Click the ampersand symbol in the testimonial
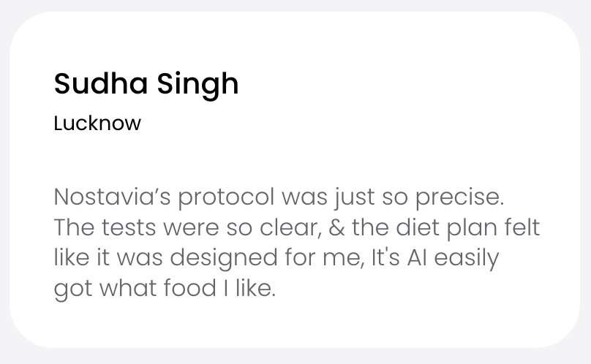Viewport: 591px width, 364px height. tap(337, 227)
